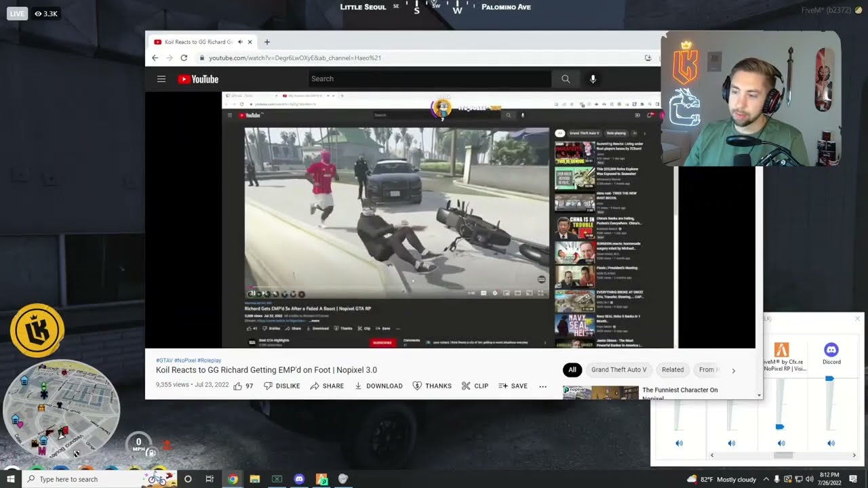Open File Explorer from the taskbar

click(x=255, y=479)
